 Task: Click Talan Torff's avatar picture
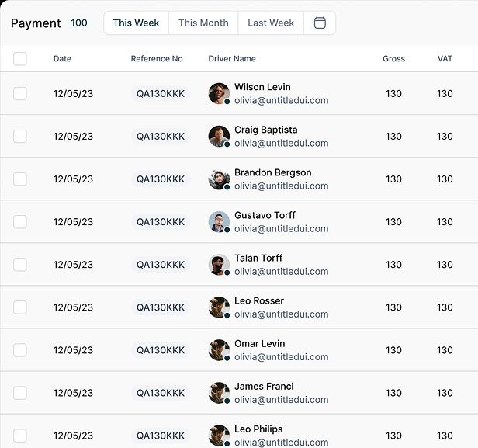219,265
